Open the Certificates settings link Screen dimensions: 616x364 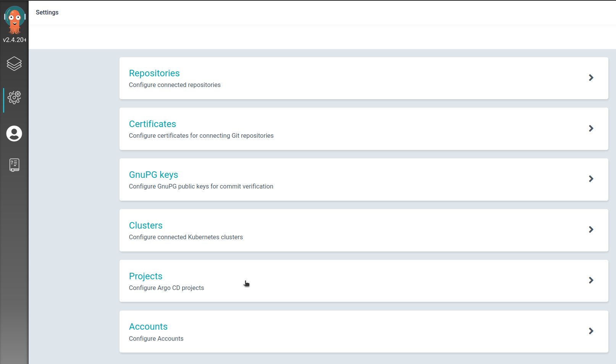(x=152, y=124)
